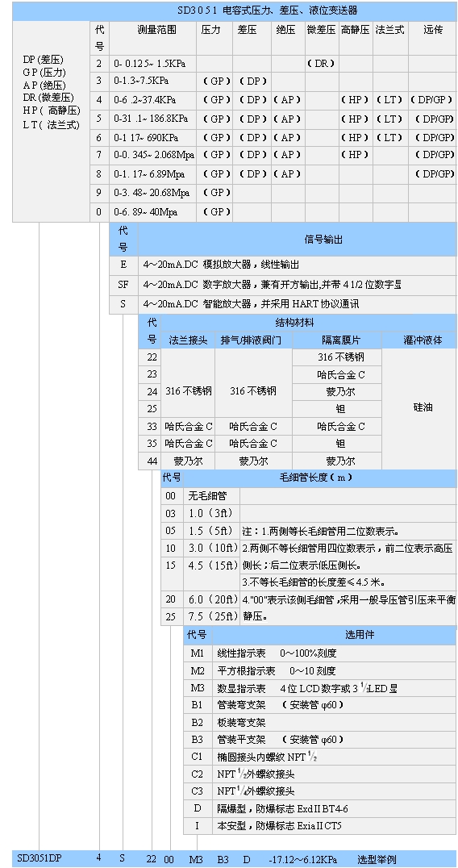Image resolution: width=458 pixels, height=868 pixels.
Task: Click the '远传' column header
Action: (432, 29)
